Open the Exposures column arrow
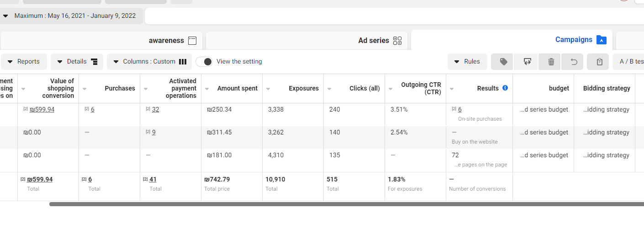This screenshot has height=235, width=644. (x=269, y=89)
